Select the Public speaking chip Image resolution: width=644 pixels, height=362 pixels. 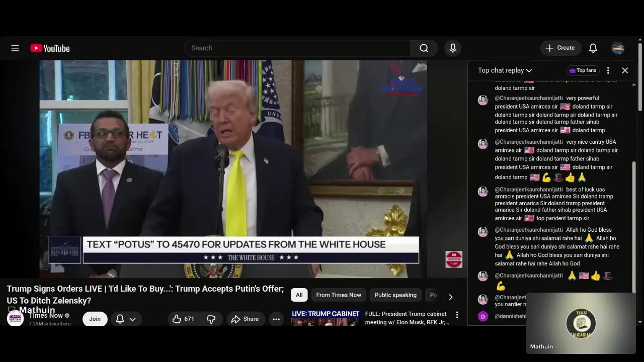point(395,295)
